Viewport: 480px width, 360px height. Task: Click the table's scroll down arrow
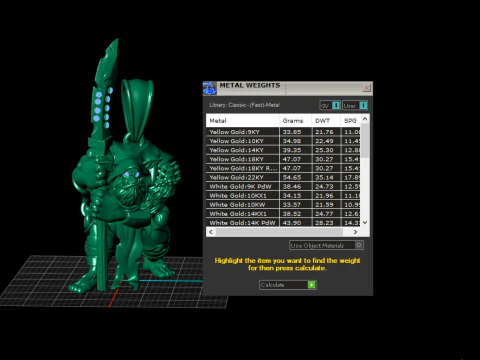point(365,222)
